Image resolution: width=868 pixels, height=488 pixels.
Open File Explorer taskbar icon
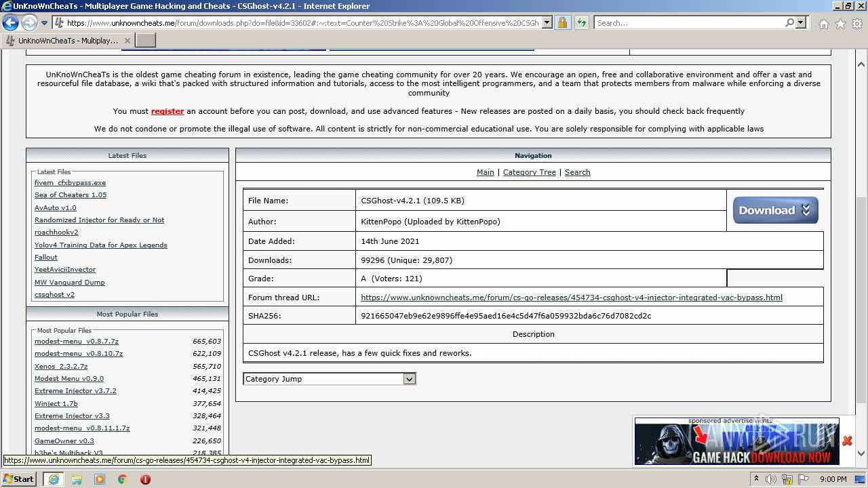pyautogui.click(x=77, y=479)
